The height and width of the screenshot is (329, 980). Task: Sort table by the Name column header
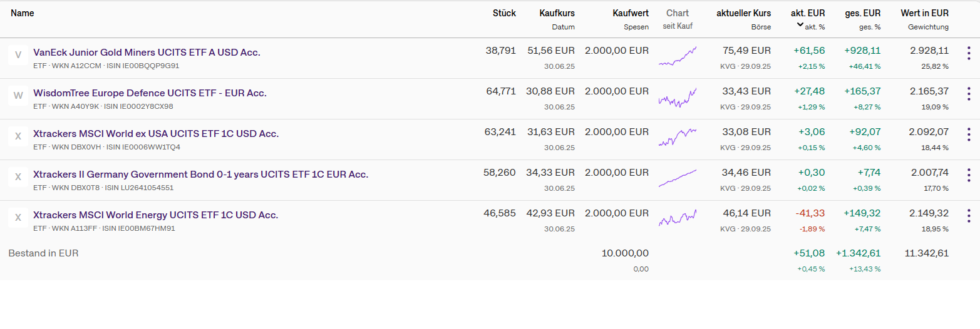pyautogui.click(x=23, y=13)
